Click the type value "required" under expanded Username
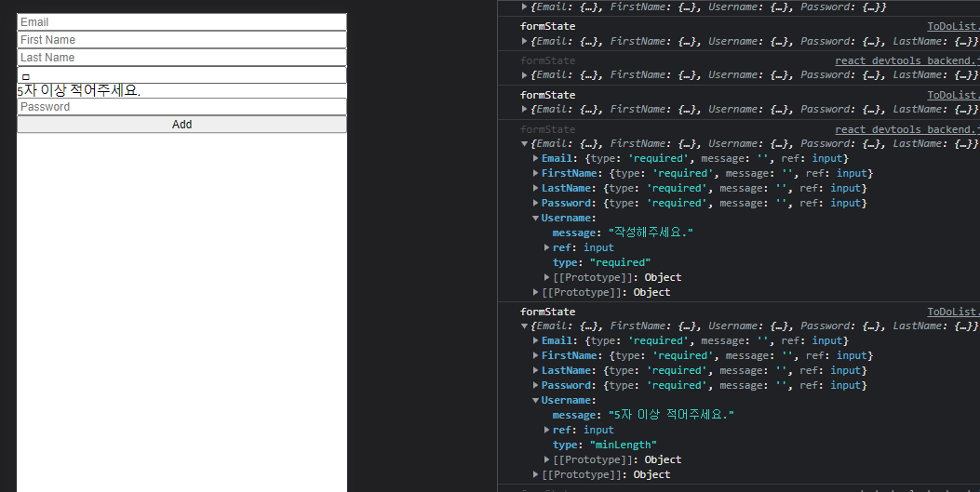Screen dimensions: 980x492 point(620,262)
